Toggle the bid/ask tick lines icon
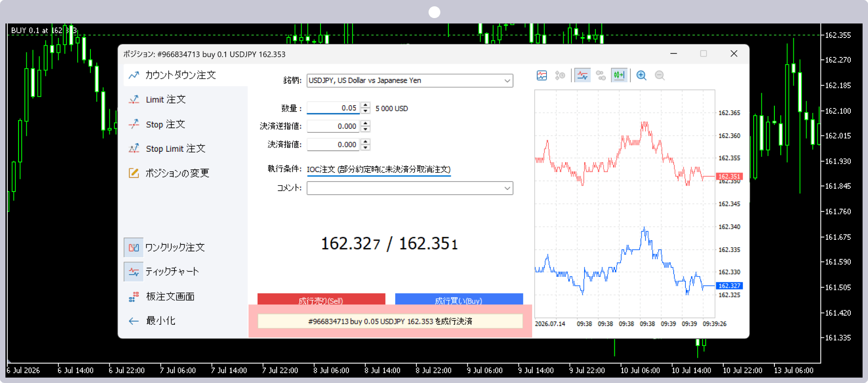868x383 pixels. point(583,75)
